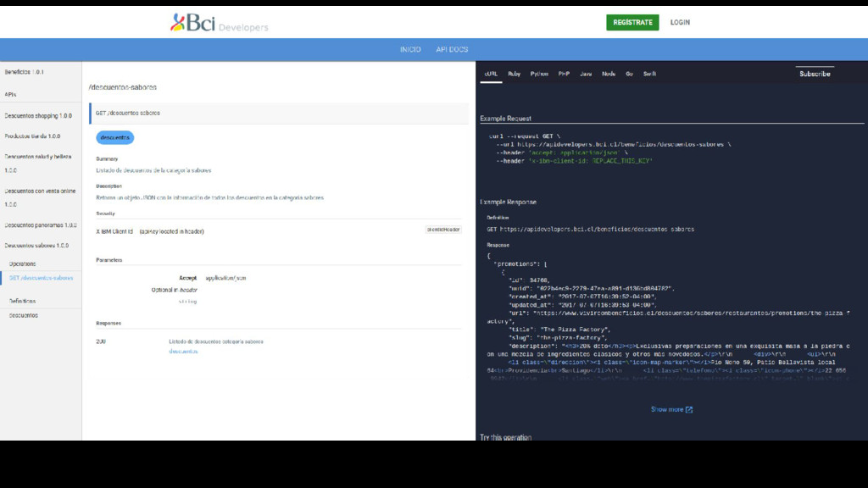This screenshot has height=488, width=868.
Task: Open Descuentos salud y belleza API
Action: click(x=37, y=164)
